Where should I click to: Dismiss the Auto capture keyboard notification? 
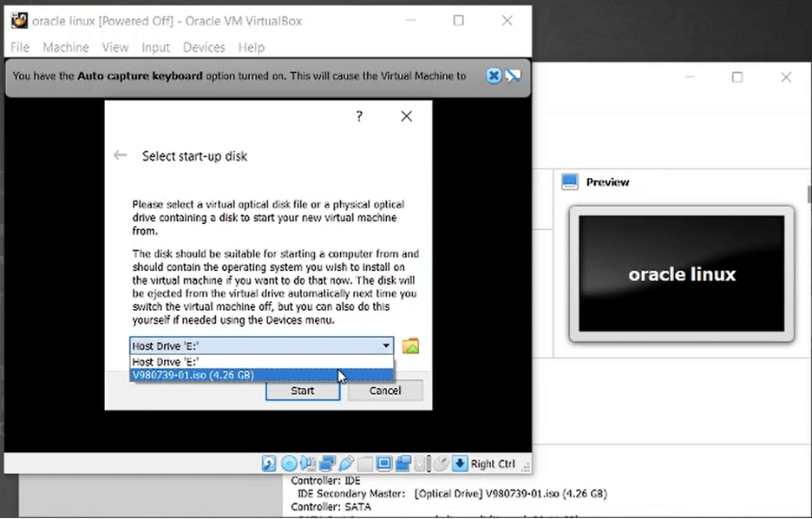(494, 76)
